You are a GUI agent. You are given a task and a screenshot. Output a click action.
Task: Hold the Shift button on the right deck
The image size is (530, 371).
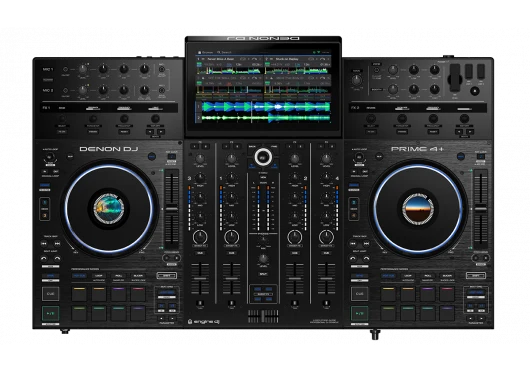click(476, 276)
